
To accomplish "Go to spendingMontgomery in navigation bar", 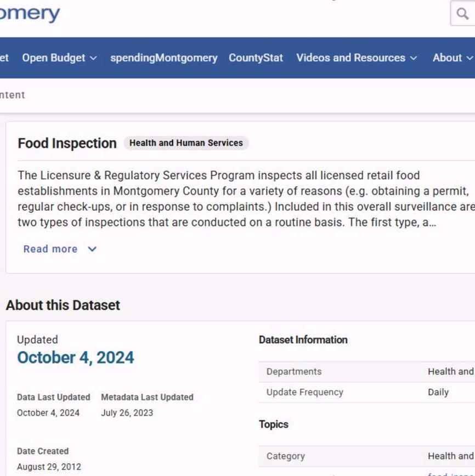I will coord(163,58).
